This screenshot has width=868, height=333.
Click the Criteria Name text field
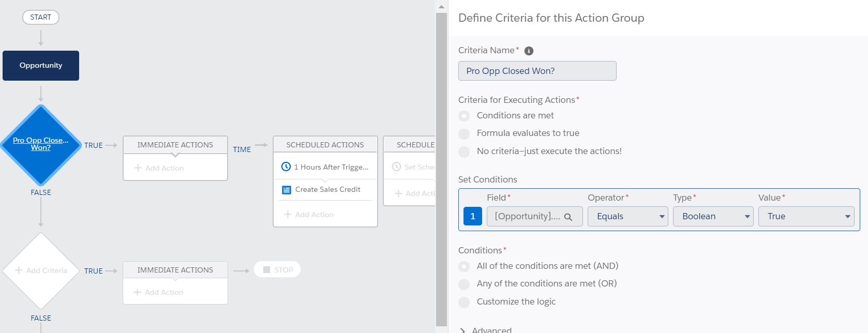tap(537, 71)
